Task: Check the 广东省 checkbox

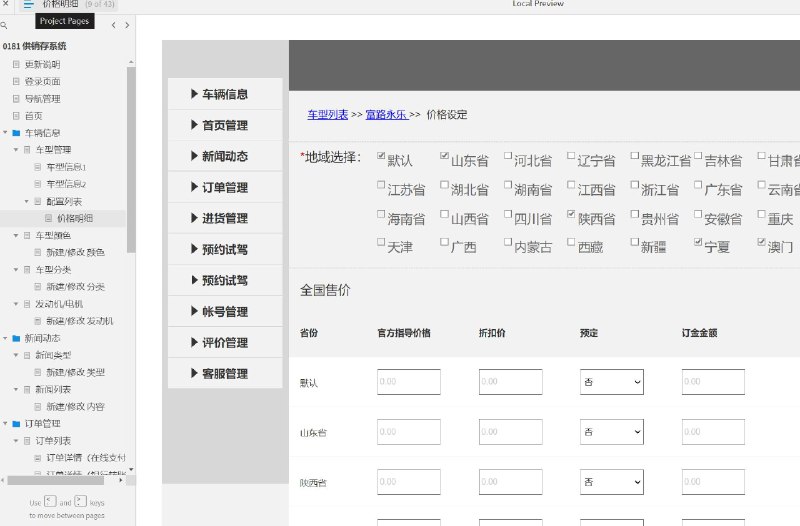Action: pyautogui.click(x=698, y=185)
